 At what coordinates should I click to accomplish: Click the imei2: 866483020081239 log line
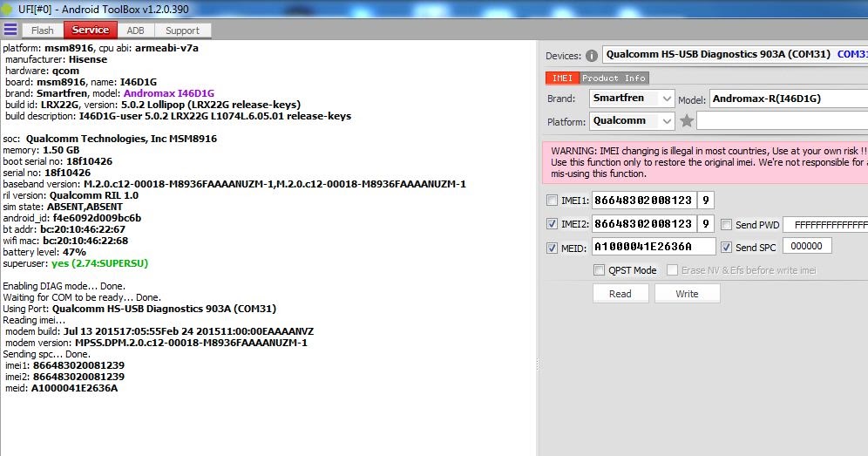[x=64, y=377]
